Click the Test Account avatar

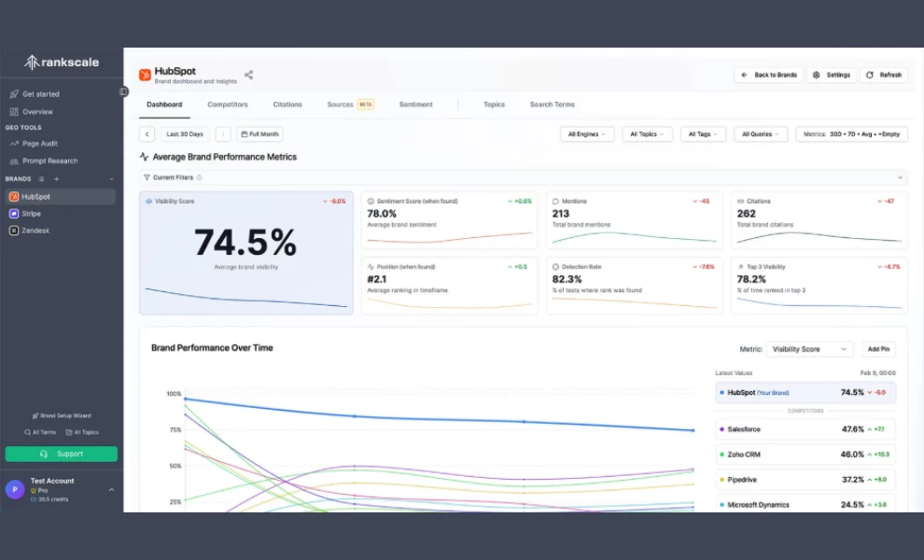[15, 489]
